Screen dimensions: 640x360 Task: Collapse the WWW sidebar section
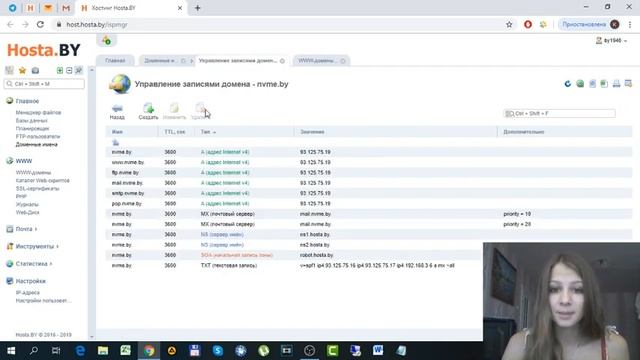point(24,161)
